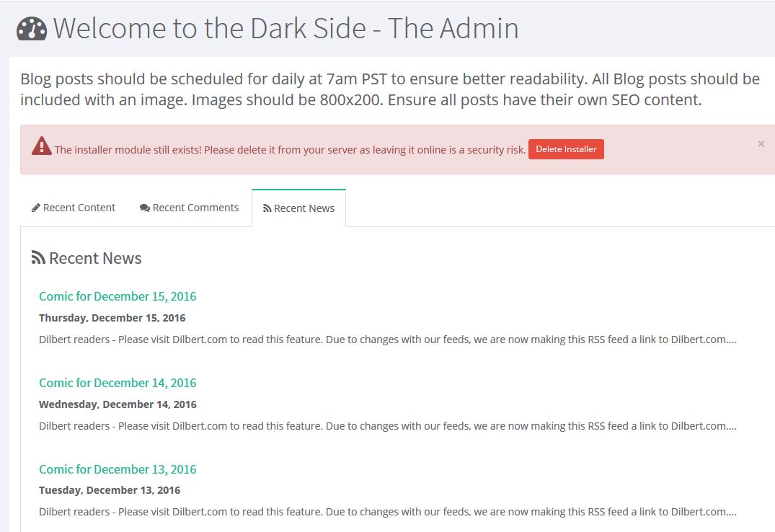Visit the Comic for December 13, 2016 link

[118, 469]
